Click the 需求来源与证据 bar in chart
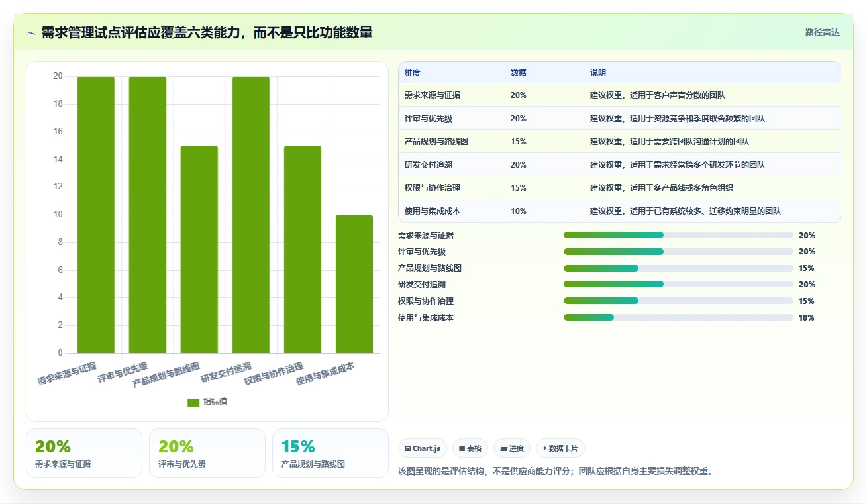 (96, 215)
